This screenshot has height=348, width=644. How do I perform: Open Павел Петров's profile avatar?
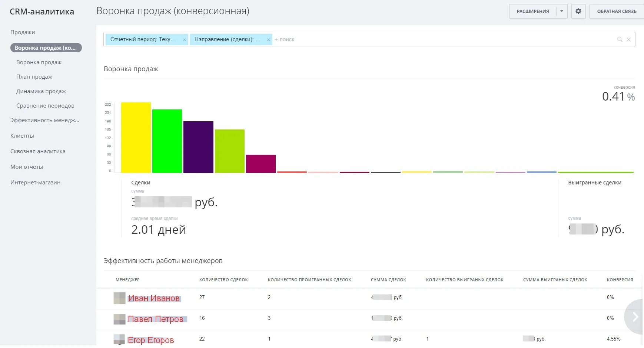pos(119,319)
